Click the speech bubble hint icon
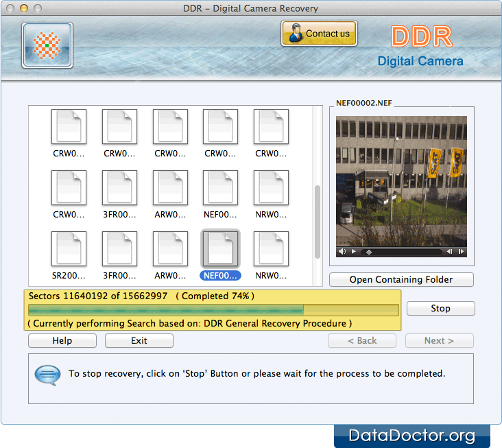Viewport: 502px width, 448px height. pos(48,375)
